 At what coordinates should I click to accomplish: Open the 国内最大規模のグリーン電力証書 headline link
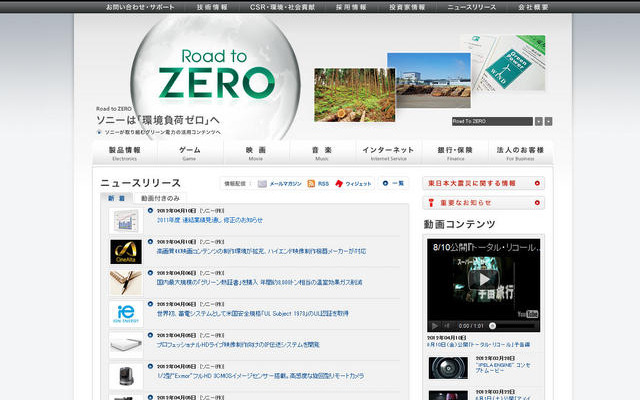coord(260,282)
